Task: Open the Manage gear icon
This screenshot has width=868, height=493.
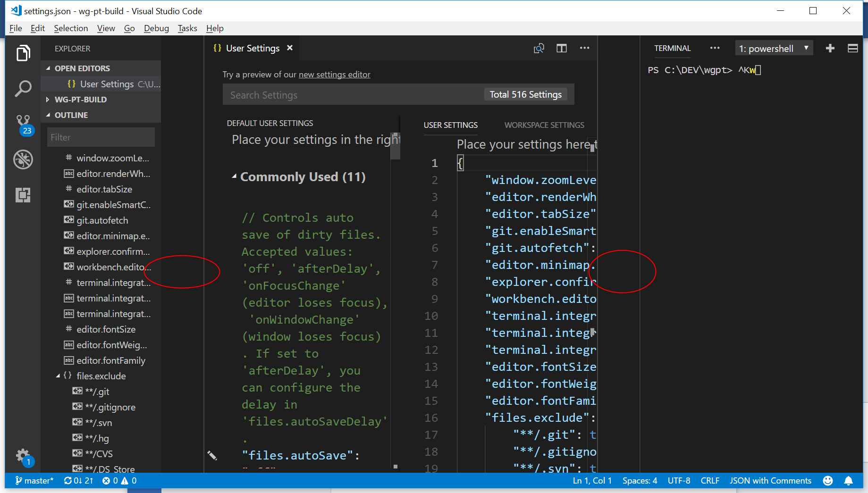Action: (23, 456)
